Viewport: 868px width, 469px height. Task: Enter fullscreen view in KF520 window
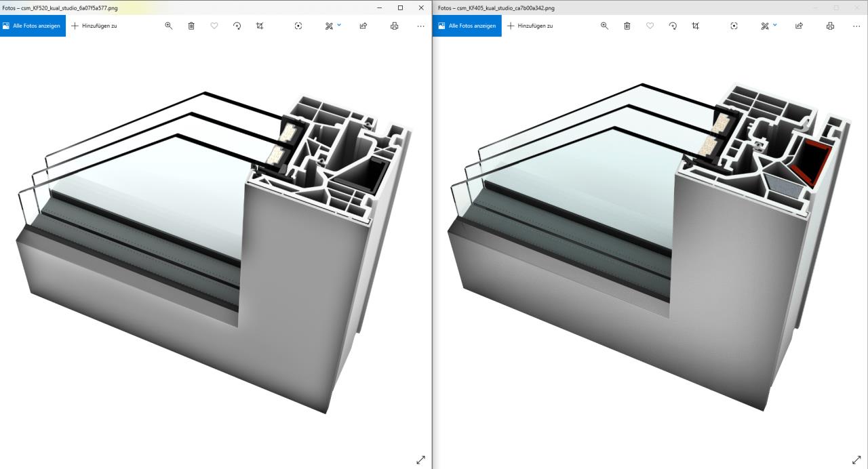click(420, 460)
